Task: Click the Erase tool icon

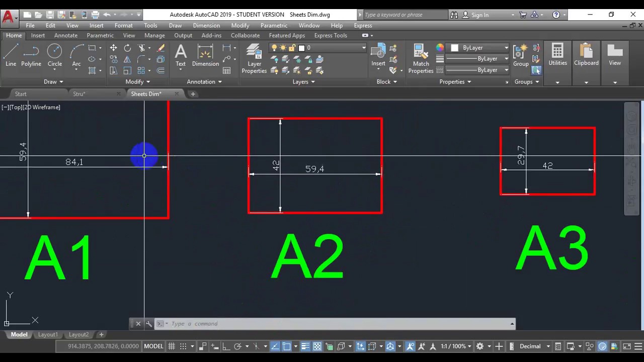Action: coord(161,48)
